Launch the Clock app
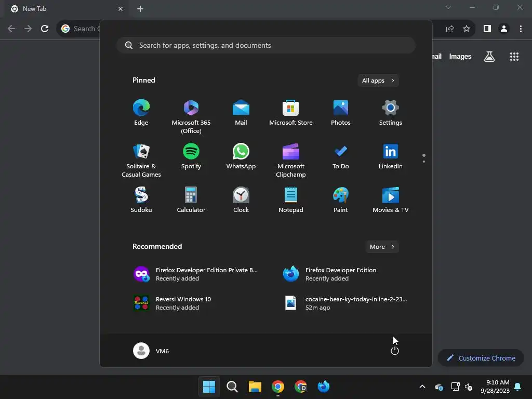Screen dimensions: 532x399 click(241, 200)
